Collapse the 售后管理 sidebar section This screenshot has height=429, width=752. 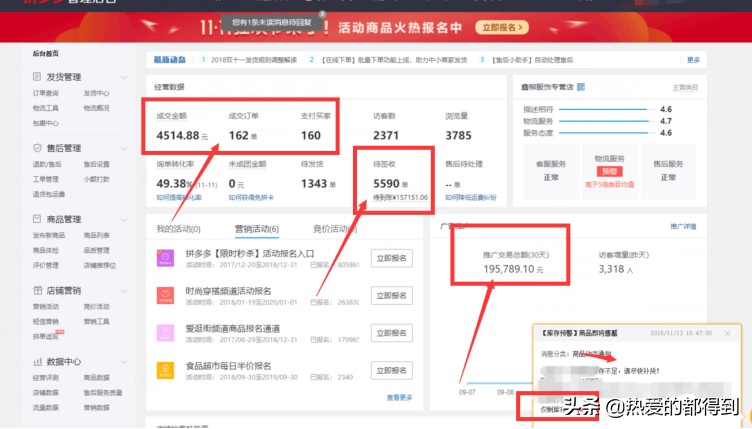pyautogui.click(x=123, y=148)
